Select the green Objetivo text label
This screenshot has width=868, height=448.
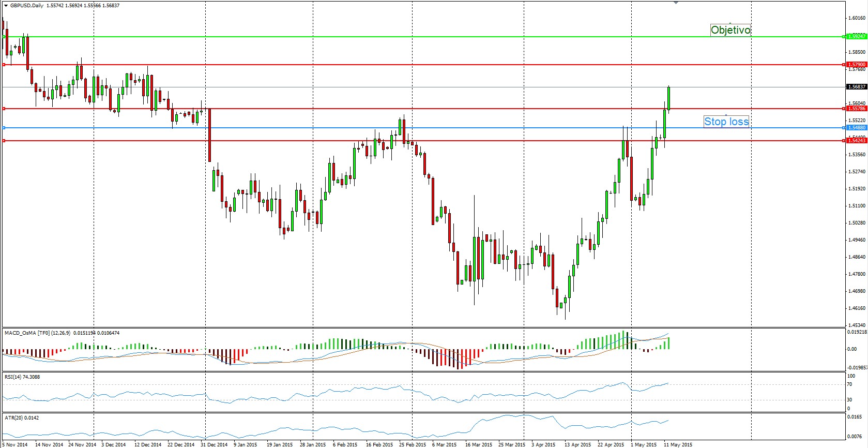(x=730, y=30)
